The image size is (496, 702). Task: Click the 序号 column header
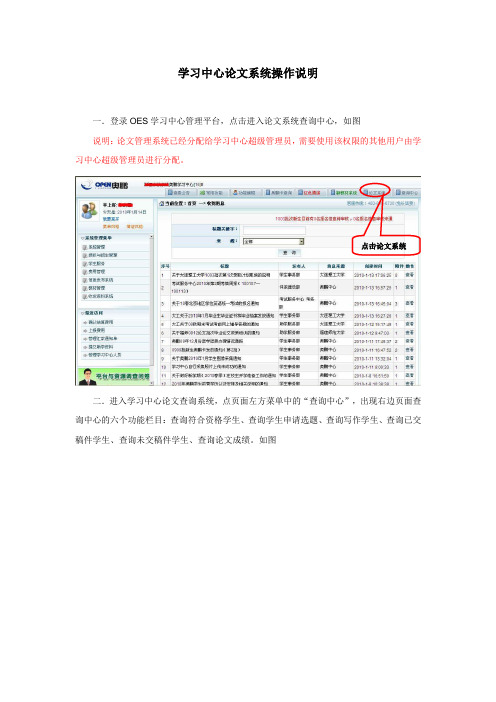click(x=165, y=266)
